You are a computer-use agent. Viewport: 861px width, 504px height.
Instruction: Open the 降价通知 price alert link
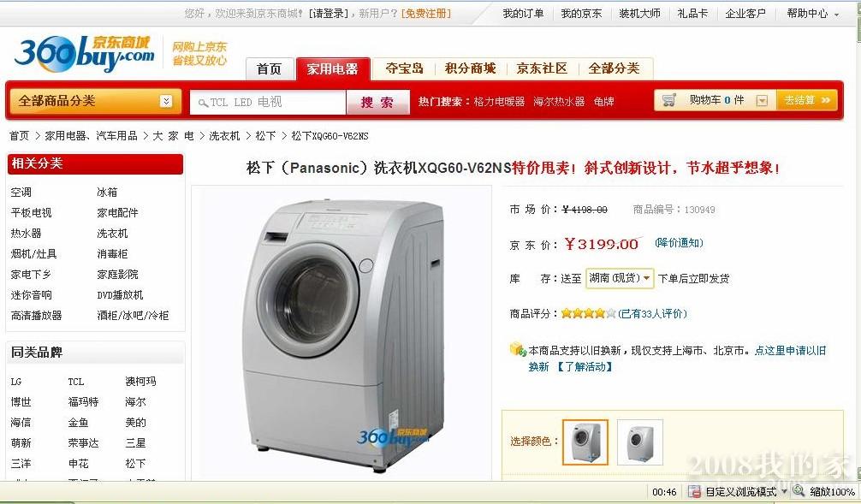coord(679,243)
